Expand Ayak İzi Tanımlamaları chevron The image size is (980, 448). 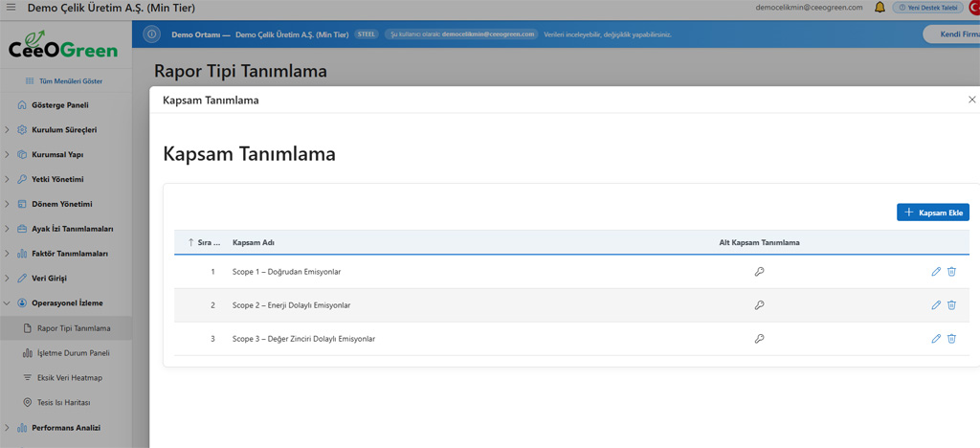7,229
